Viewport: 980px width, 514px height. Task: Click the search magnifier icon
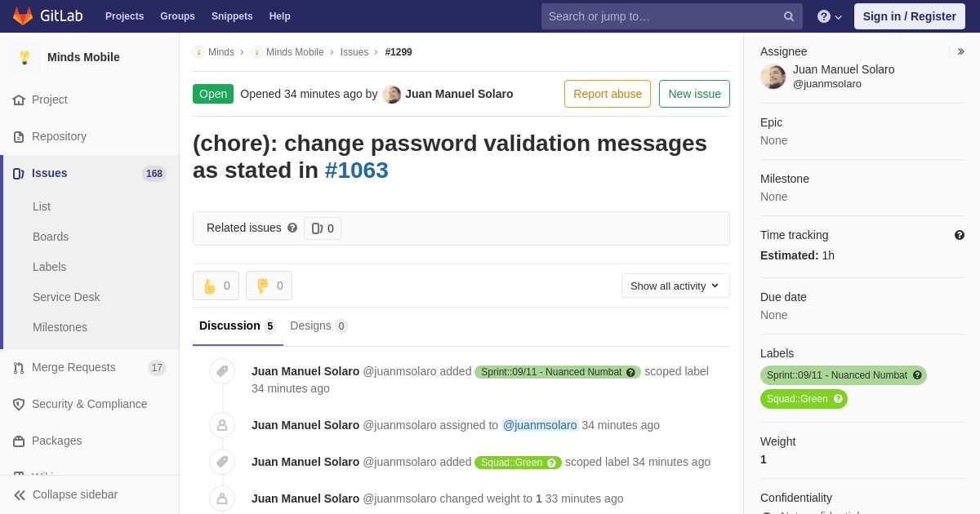coord(789,16)
